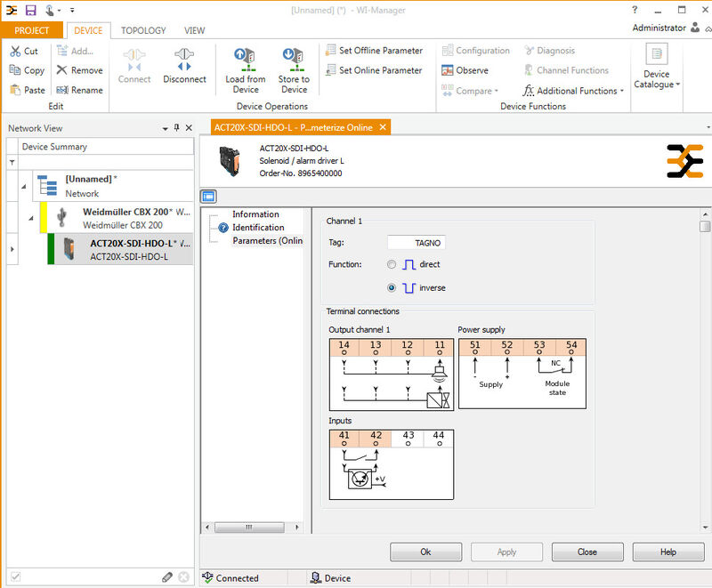Switch to the TOPOLOGY ribbon tab
The height and width of the screenshot is (588, 712).
[142, 30]
